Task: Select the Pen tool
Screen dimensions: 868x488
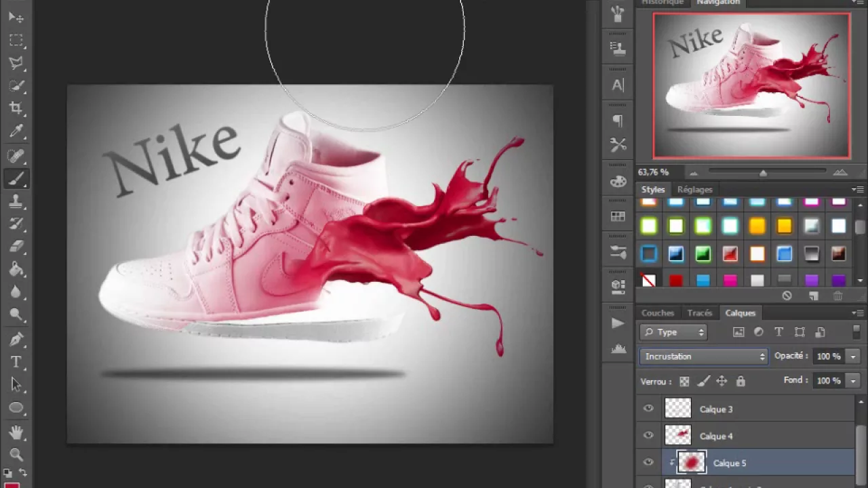Action: click(16, 339)
